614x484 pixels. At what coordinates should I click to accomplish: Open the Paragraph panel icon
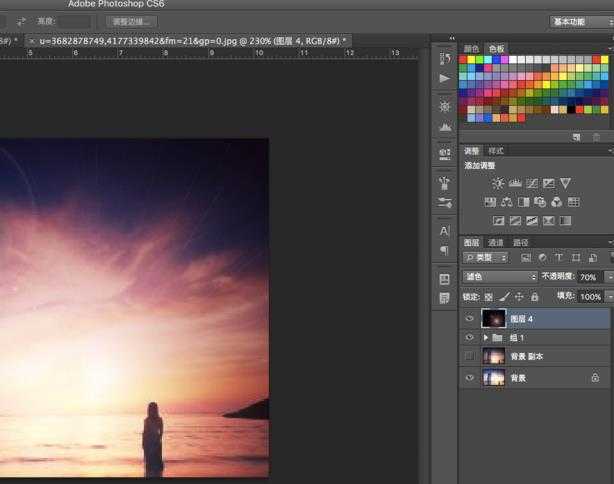[x=444, y=251]
